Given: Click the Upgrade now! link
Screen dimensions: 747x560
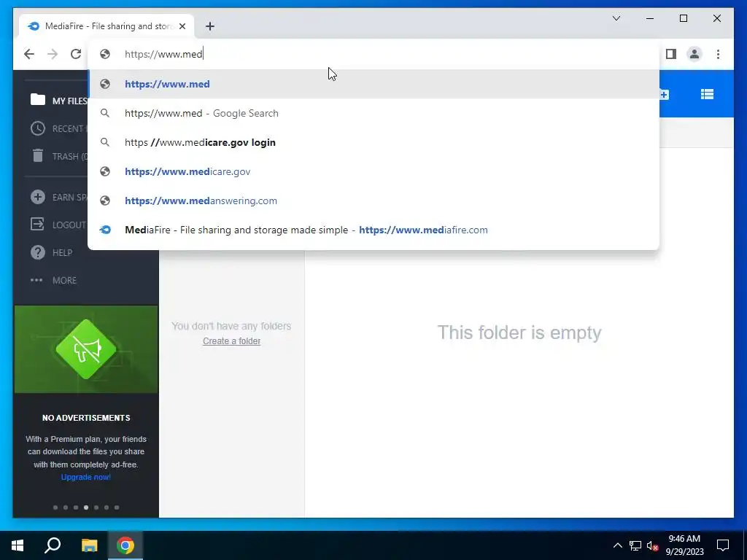Looking at the screenshot, I should (86, 477).
